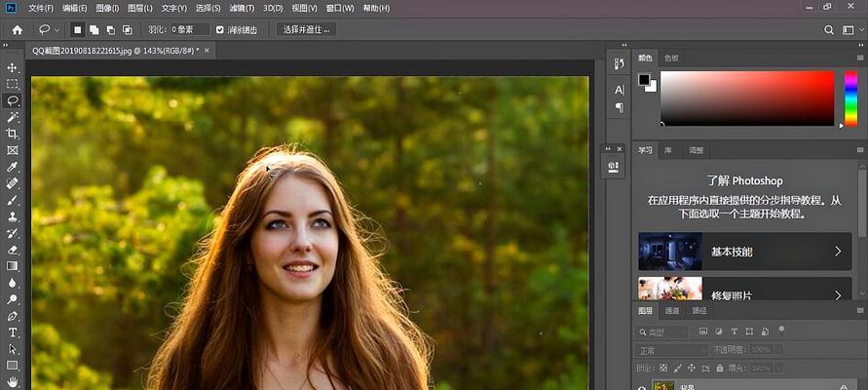Viewport: 868px width, 390px height.
Task: Select the Clone Stamp tool
Action: (x=13, y=216)
